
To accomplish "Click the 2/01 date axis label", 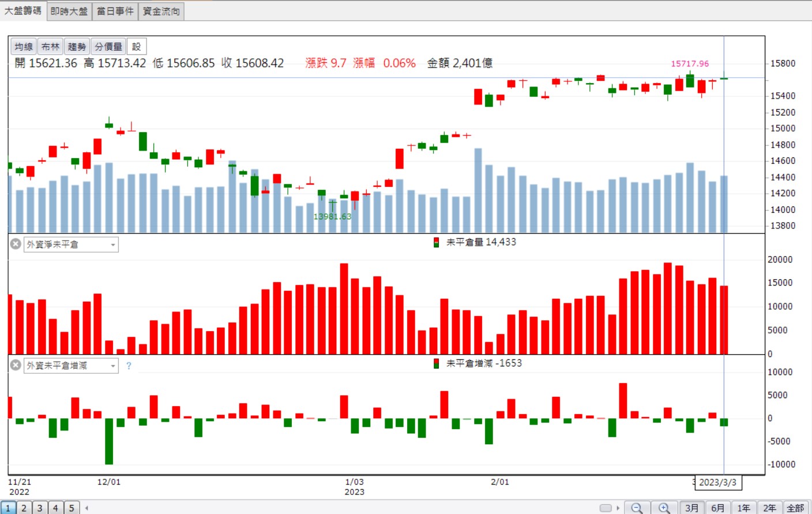I will click(x=500, y=482).
